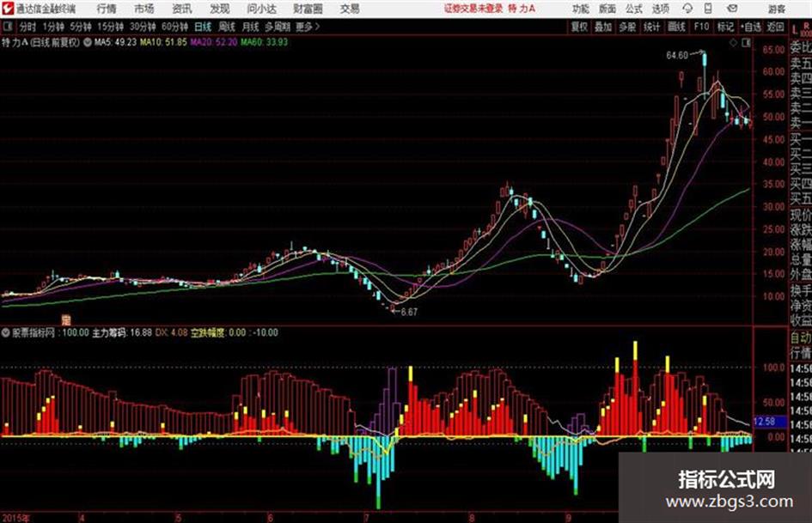Select the 30分钟 period
The width and height of the screenshot is (812, 523).
click(x=143, y=27)
